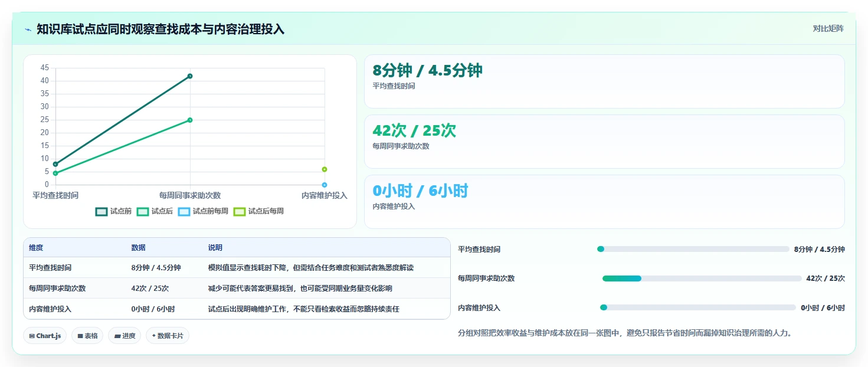Click the 维度 column header
This screenshot has height=367, width=868.
coord(36,248)
